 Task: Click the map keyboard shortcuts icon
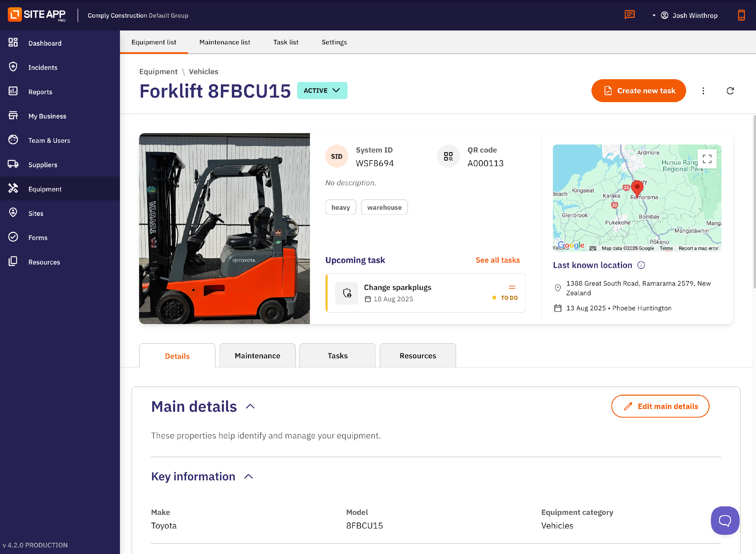point(593,248)
